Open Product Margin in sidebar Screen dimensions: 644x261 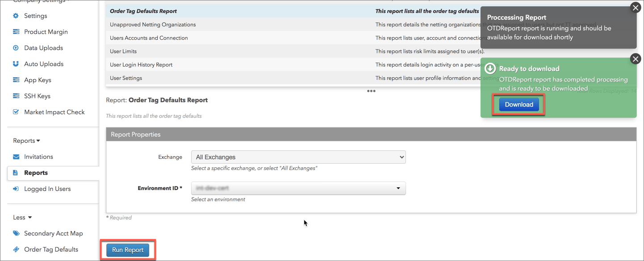click(46, 32)
